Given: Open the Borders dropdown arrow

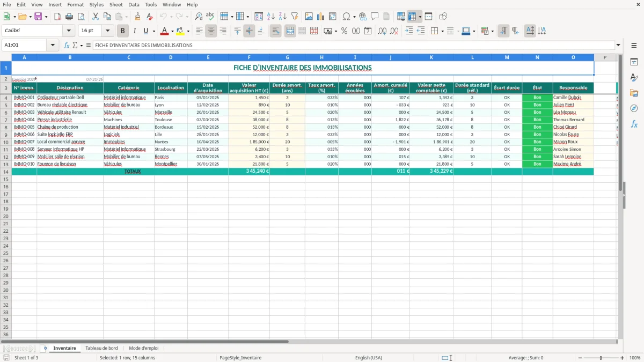Looking at the screenshot, I should (x=442, y=31).
